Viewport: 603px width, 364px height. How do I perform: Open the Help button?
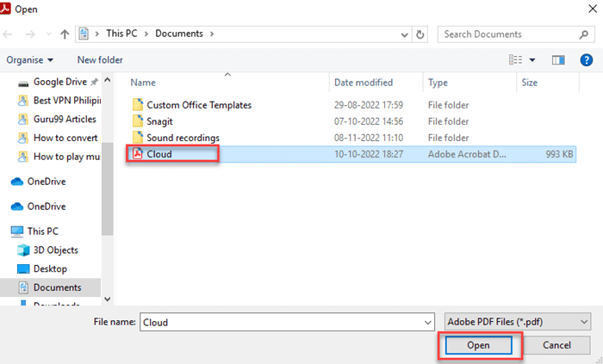586,60
